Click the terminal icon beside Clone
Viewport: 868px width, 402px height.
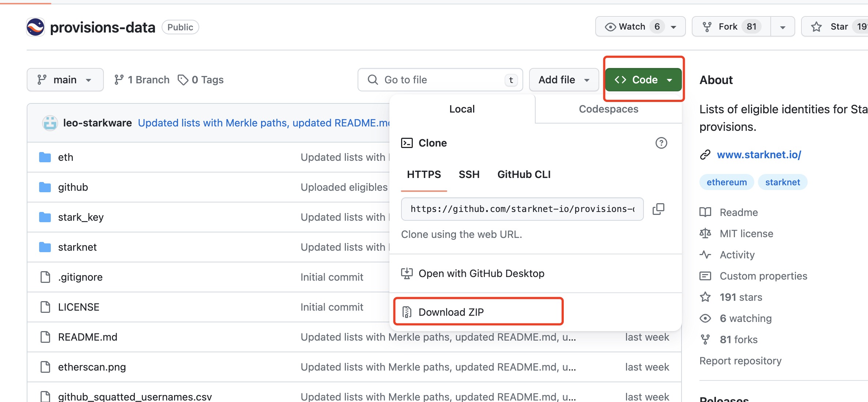pos(407,143)
